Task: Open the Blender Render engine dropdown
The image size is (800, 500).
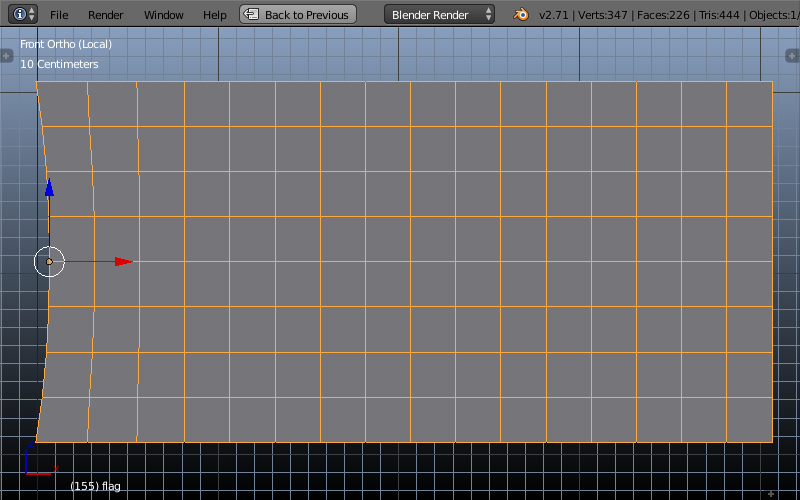Action: (x=439, y=14)
